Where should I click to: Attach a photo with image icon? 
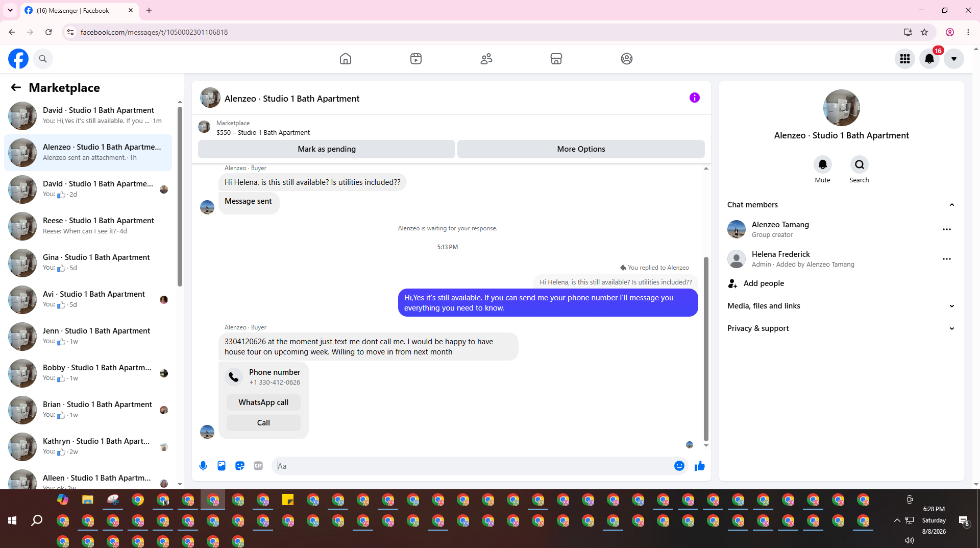tap(222, 466)
